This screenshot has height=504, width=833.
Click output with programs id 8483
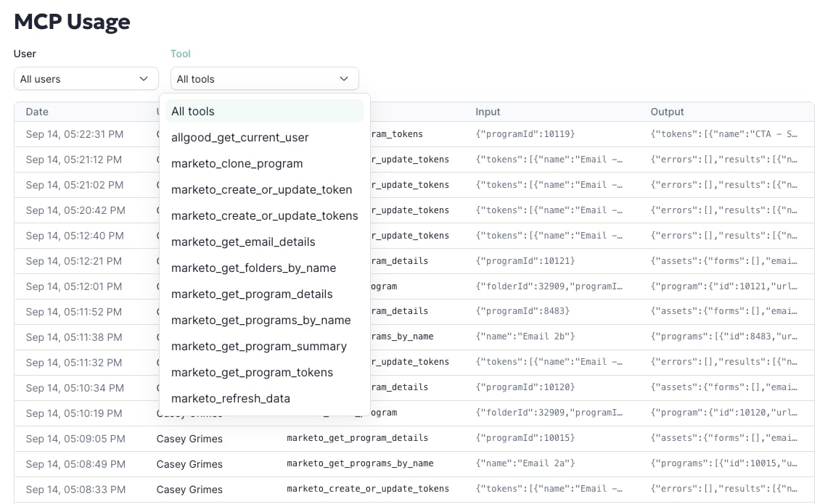pos(724,336)
